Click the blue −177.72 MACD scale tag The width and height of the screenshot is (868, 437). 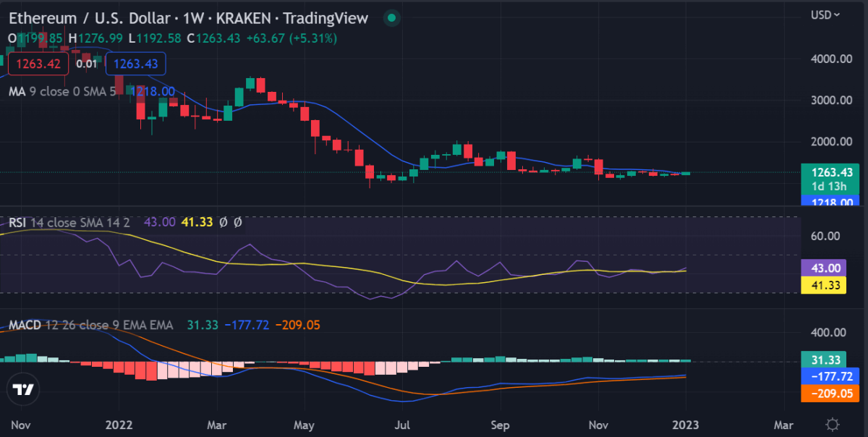(x=831, y=376)
